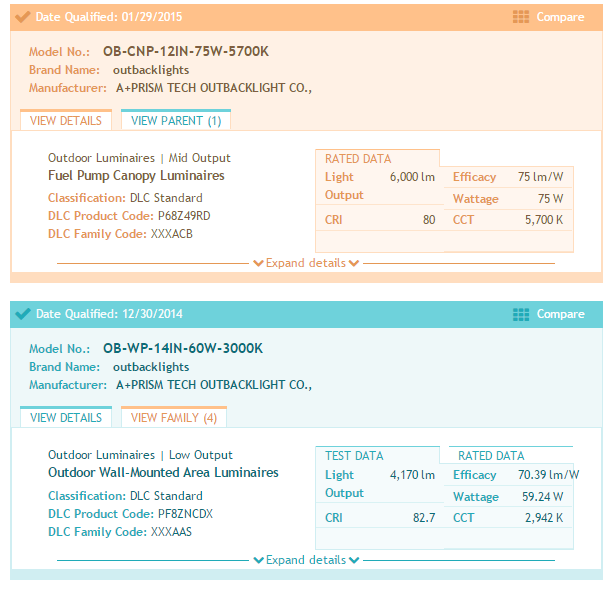
Task: Click the teal qualified checkmark icon
Action: click(23, 314)
